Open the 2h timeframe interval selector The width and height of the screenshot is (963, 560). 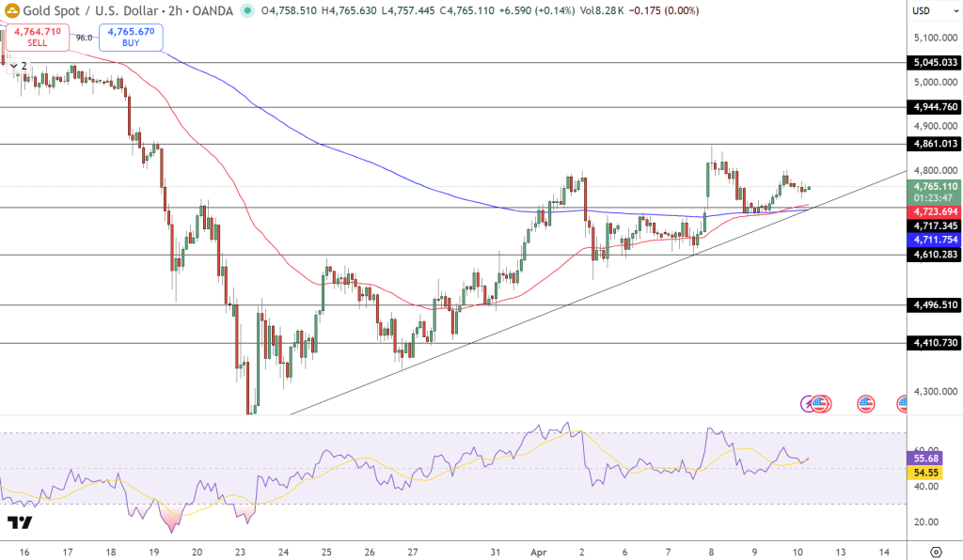point(174,12)
